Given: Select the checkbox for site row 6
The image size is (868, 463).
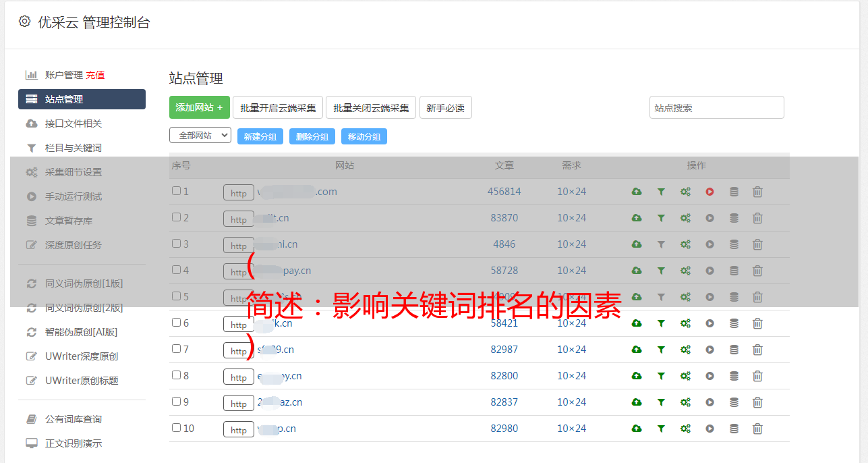Looking at the screenshot, I should point(176,323).
